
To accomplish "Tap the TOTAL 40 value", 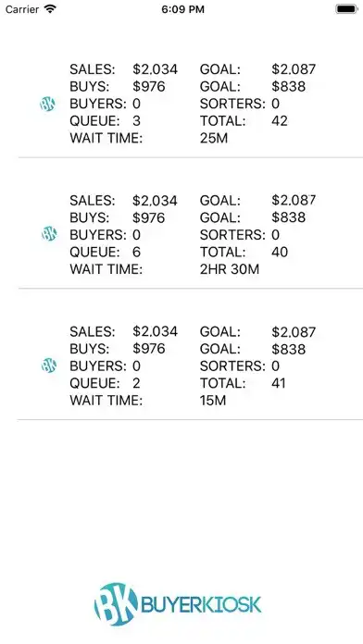I will coord(280,252).
